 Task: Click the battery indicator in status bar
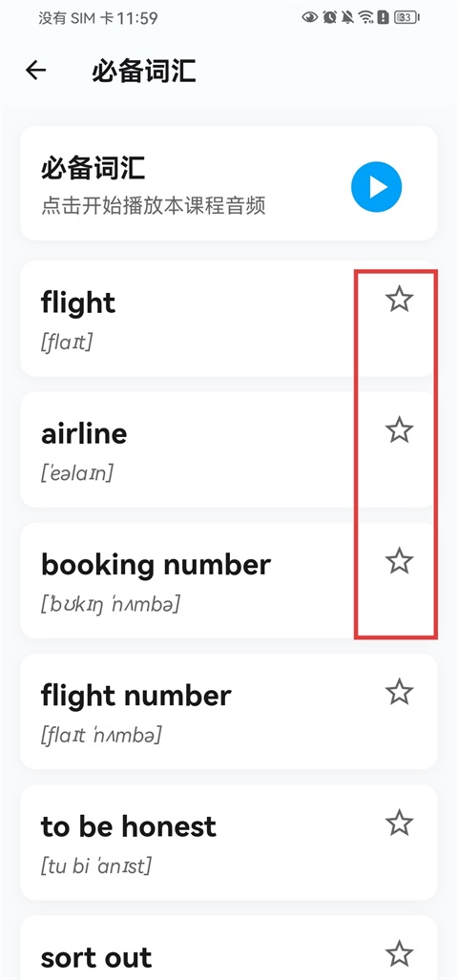coord(406,17)
